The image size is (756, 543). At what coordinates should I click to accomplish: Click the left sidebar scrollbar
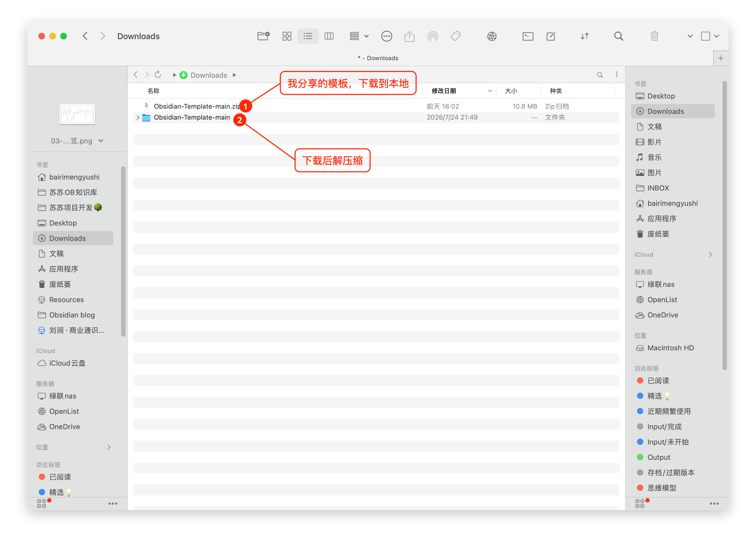coord(123,252)
